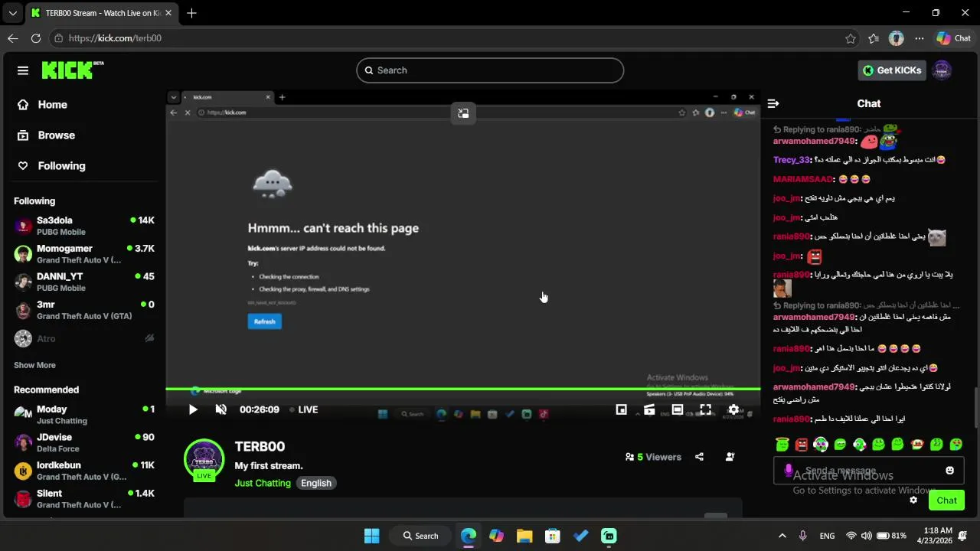Viewport: 980px width, 551px height.
Task: Open Momogamer's channel from Following list
Action: click(x=84, y=254)
